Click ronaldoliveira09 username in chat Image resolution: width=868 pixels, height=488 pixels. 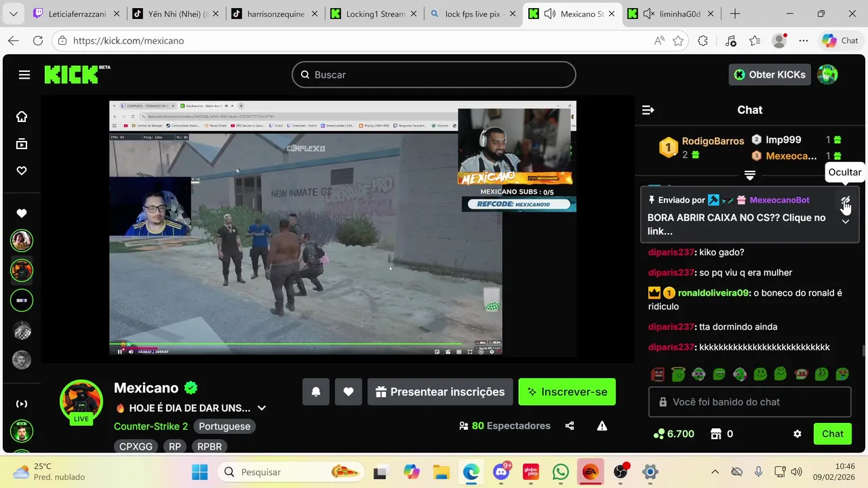[713, 293]
